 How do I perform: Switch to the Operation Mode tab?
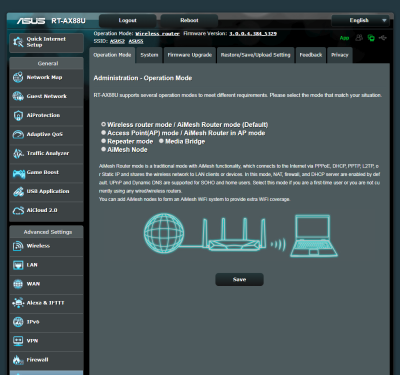click(112, 55)
